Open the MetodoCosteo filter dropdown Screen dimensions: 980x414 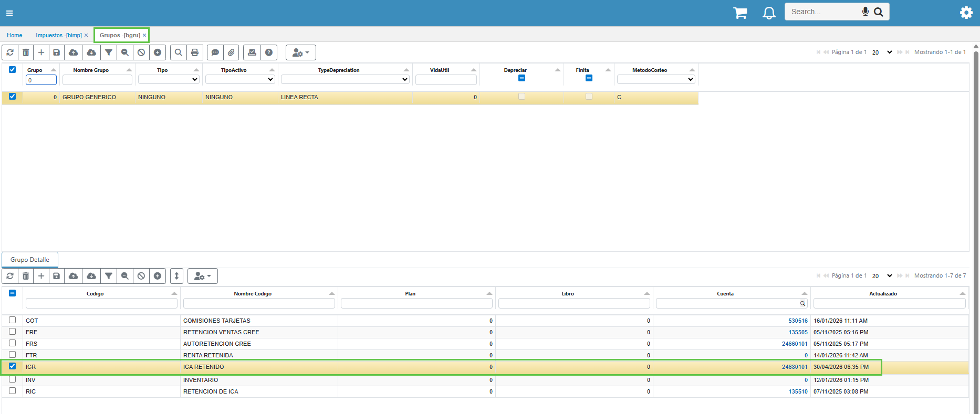pyautogui.click(x=656, y=80)
